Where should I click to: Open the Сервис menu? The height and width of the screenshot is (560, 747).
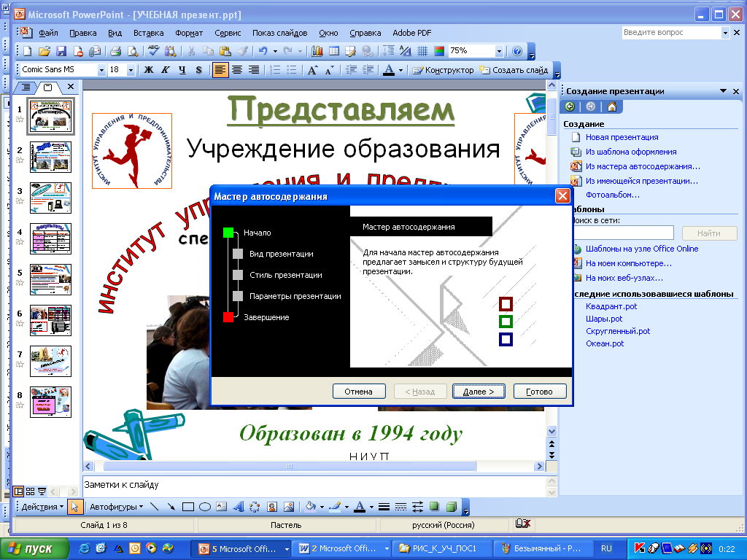[x=228, y=33]
